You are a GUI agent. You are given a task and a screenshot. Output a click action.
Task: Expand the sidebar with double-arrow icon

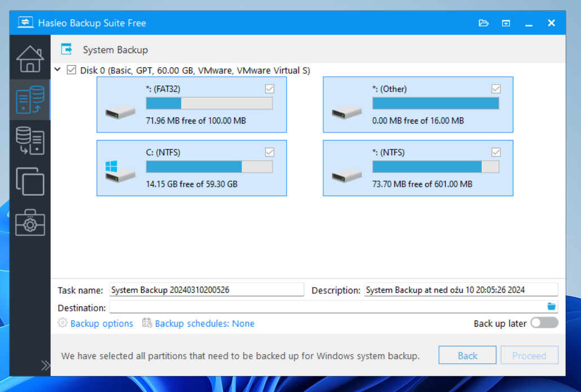coord(46,365)
